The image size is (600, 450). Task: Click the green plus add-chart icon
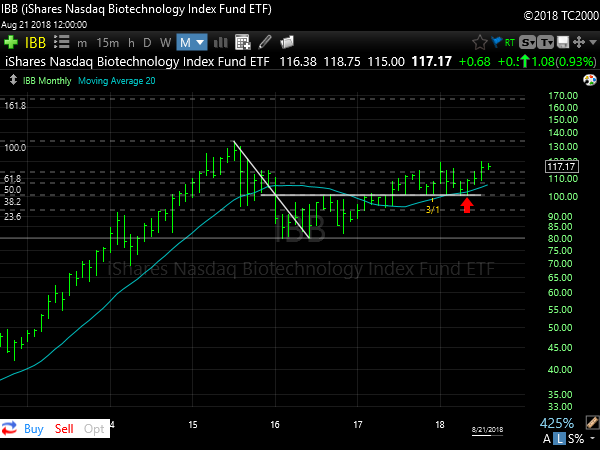pos(11,42)
